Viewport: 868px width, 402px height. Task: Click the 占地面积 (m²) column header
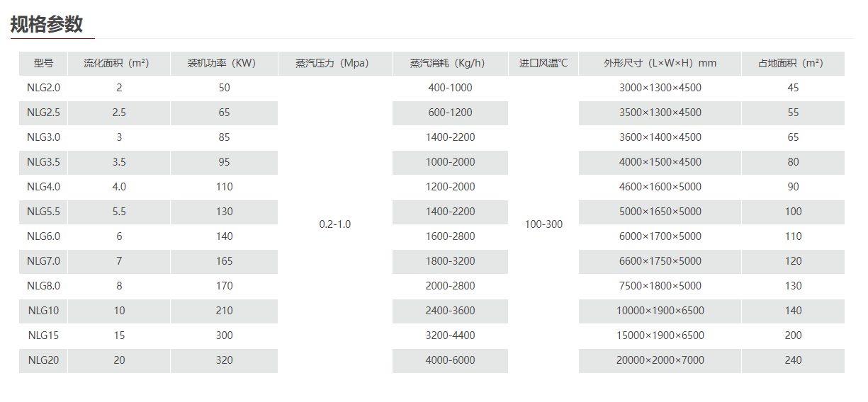click(x=793, y=63)
